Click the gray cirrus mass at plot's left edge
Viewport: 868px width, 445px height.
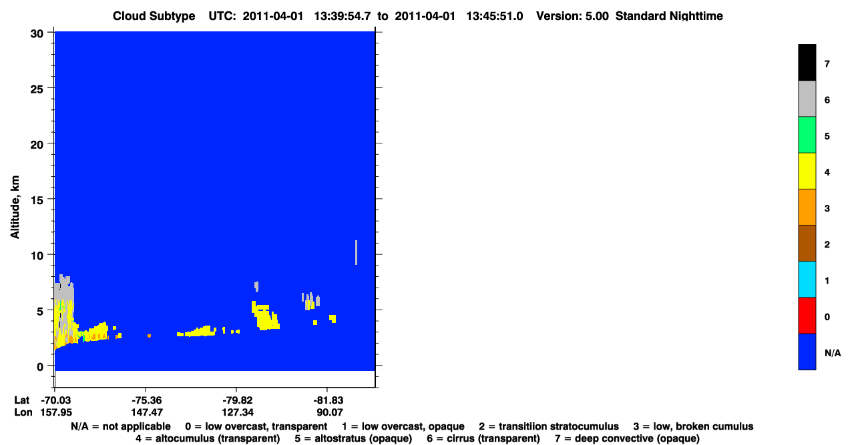64,288
